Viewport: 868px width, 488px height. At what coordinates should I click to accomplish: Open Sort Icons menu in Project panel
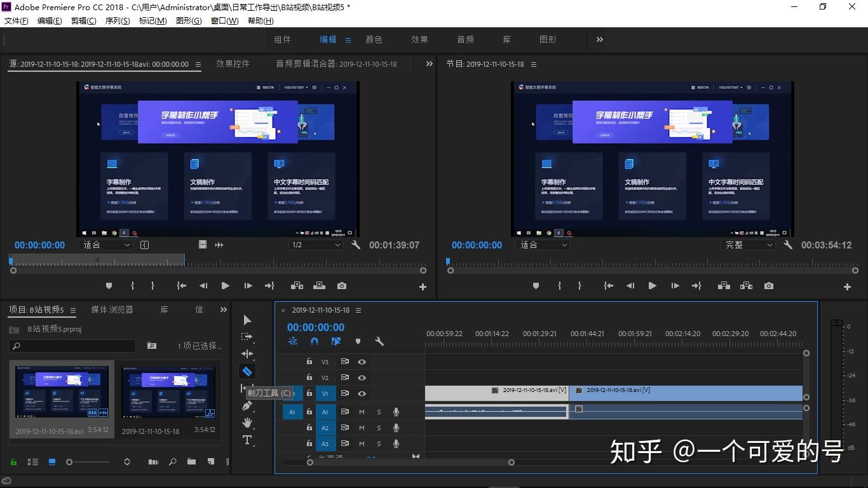(x=127, y=462)
